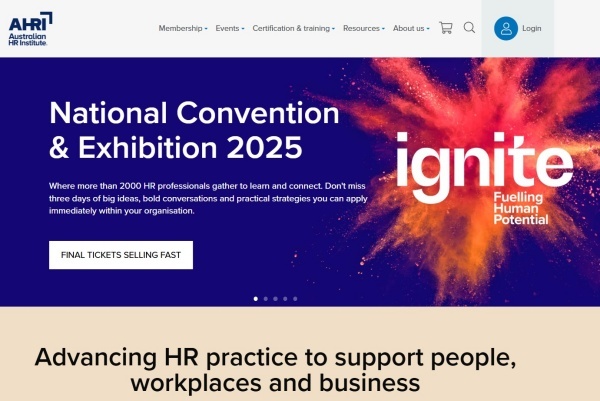Click the Advancing HR practice headline
This screenshot has height=401, width=600.
(275, 370)
